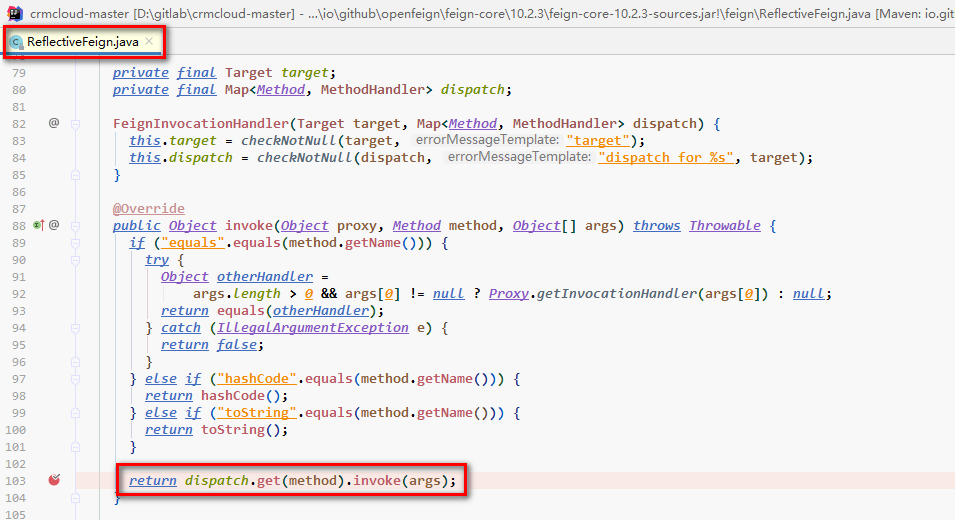955x520 pixels.
Task: Toggle the breakpoint on line 103
Action: pyautogui.click(x=54, y=480)
